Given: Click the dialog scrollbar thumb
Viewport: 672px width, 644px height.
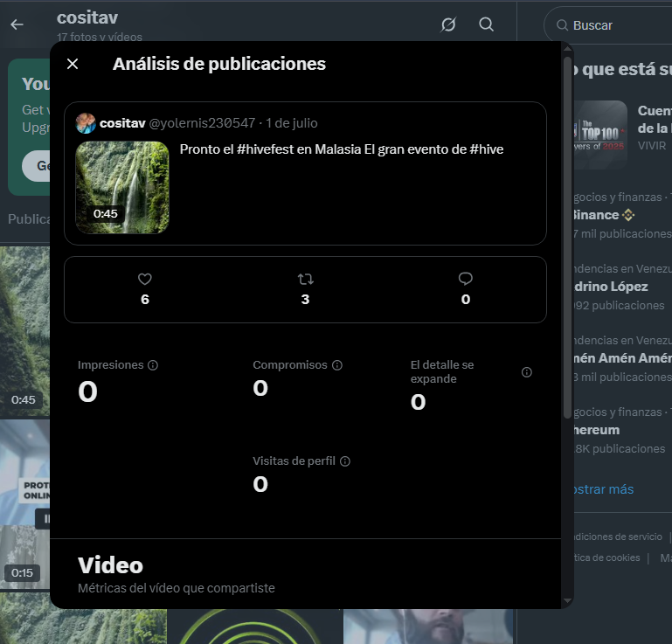Looking at the screenshot, I should tap(567, 238).
